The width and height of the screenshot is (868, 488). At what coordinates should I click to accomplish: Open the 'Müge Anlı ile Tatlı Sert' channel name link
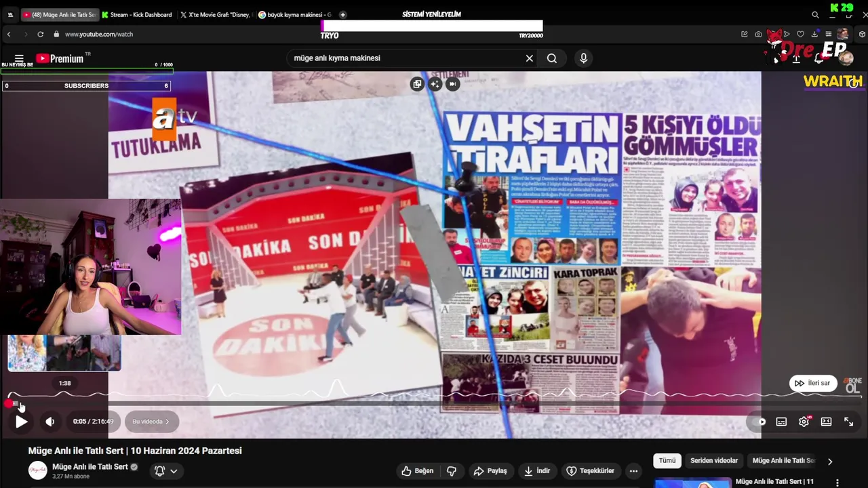(x=90, y=466)
